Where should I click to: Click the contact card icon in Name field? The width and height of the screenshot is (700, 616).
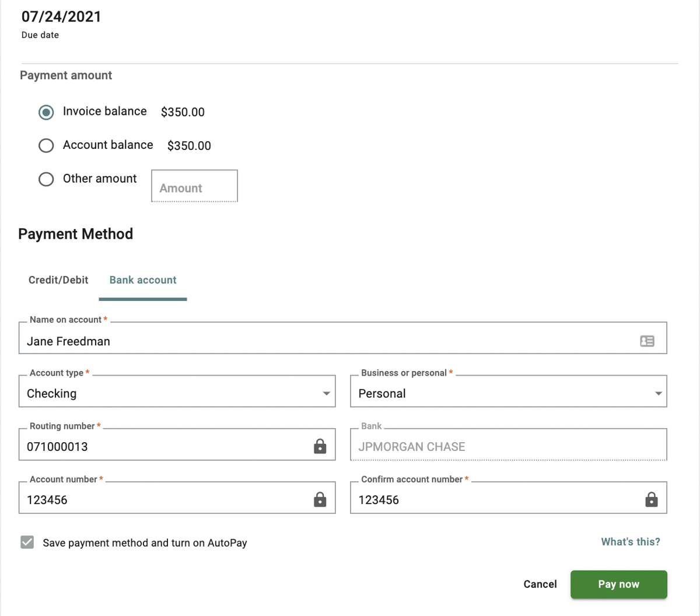[x=647, y=341]
